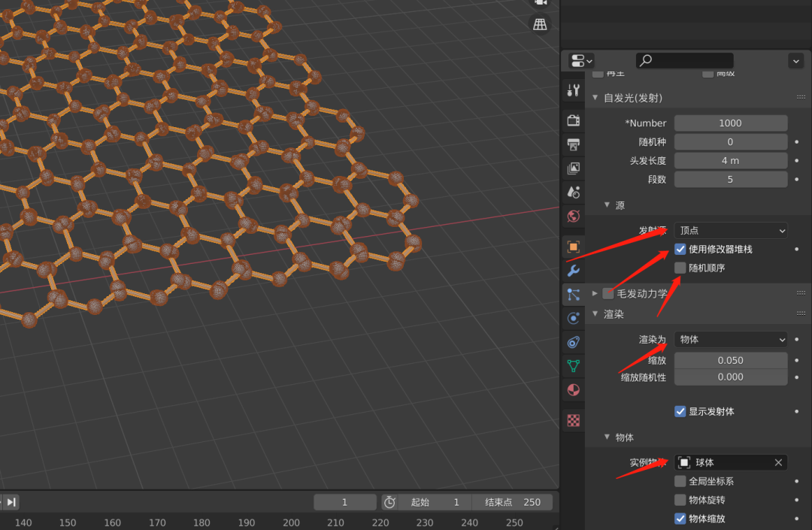Click frame 150 on the timeline
The image size is (812, 530).
click(68, 522)
